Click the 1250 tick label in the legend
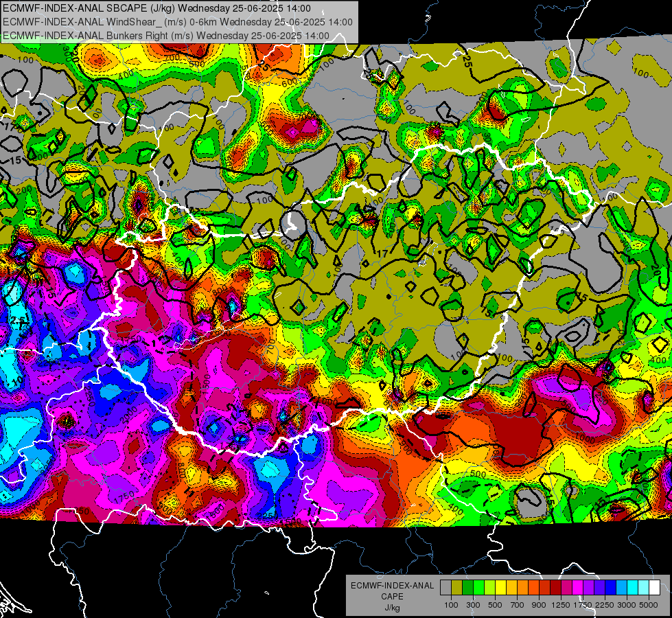Viewport: 672px width, 618px height. click(x=561, y=605)
